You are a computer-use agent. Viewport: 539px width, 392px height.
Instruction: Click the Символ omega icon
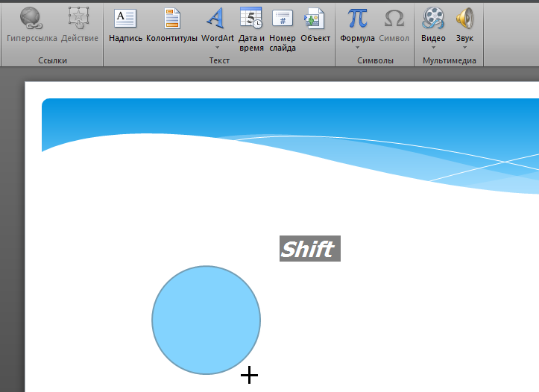[394, 18]
